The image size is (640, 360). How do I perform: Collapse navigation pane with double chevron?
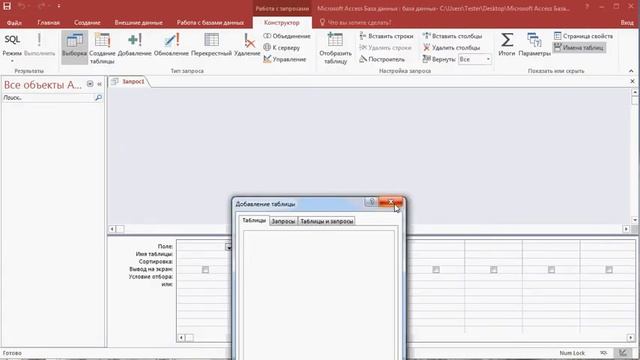click(99, 84)
